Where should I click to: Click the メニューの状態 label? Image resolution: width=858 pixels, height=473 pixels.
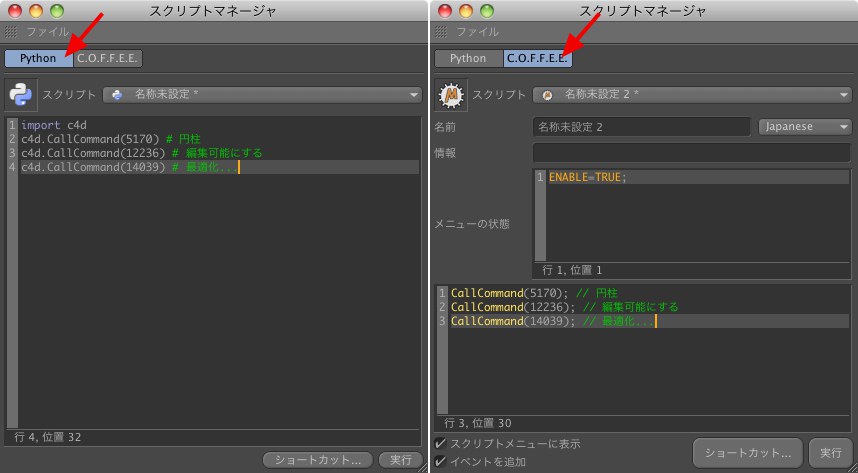[472, 224]
